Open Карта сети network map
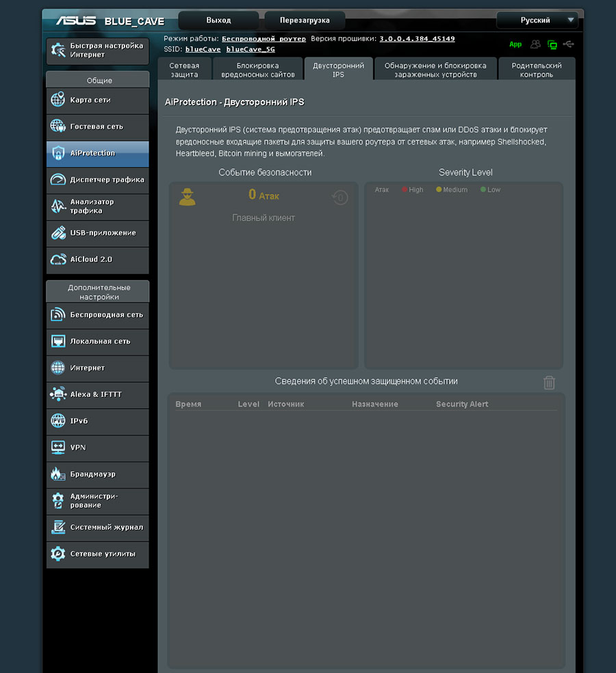The image size is (616, 673). click(97, 100)
